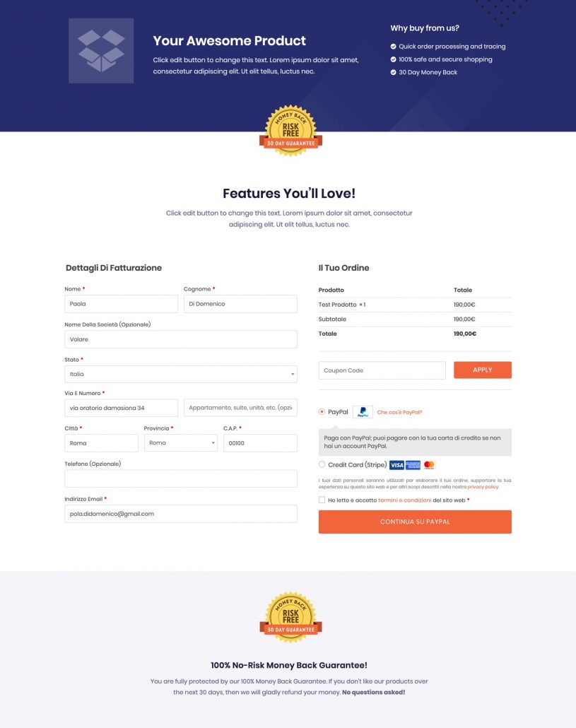Click the PayPal logo icon
The width and height of the screenshot is (576, 728).
point(363,412)
